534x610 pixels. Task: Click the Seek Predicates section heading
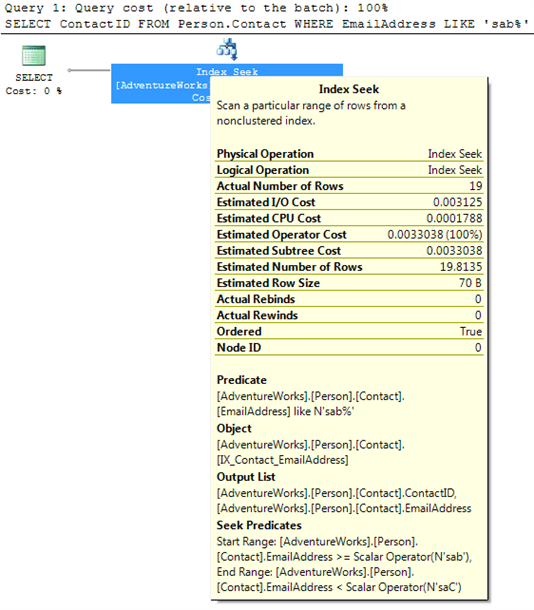click(x=259, y=525)
